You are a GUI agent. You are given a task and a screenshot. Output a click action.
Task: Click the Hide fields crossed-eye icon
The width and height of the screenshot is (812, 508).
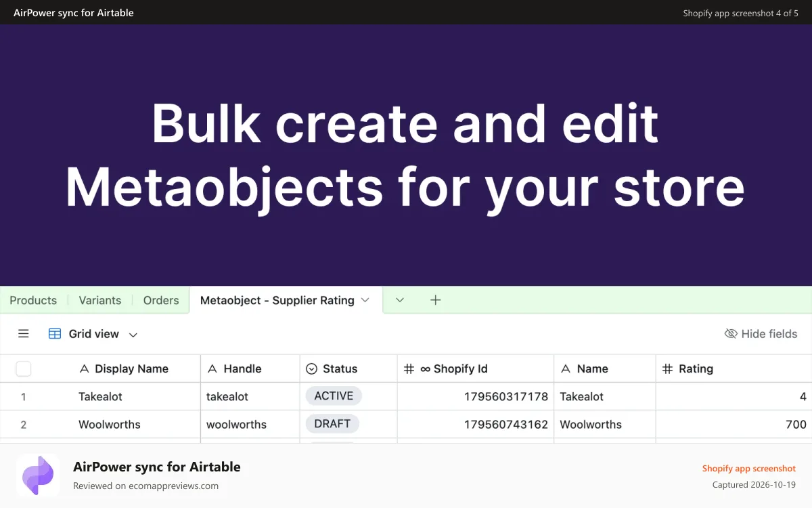tap(731, 334)
